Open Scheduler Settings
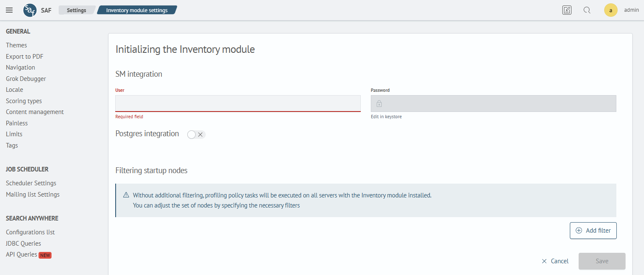The image size is (644, 275). click(31, 183)
